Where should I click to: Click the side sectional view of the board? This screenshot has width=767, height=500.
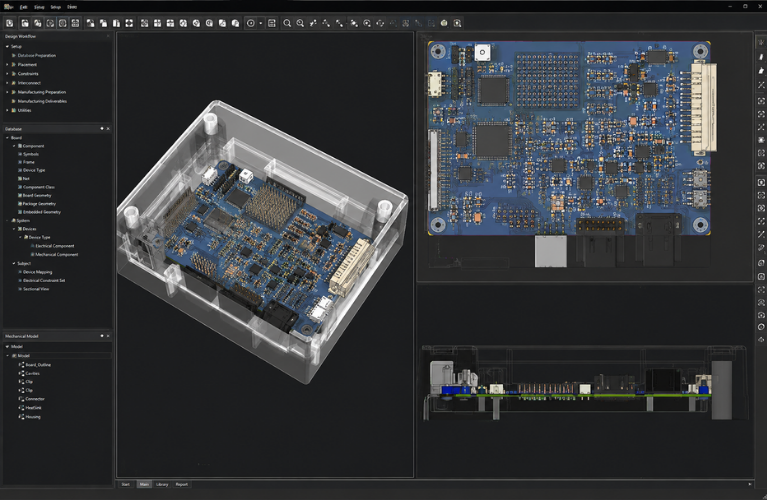[585, 383]
